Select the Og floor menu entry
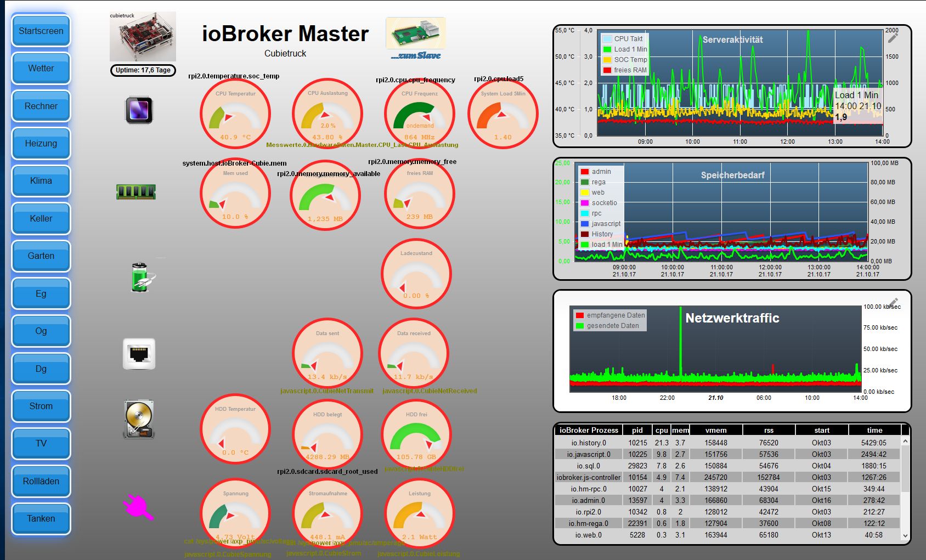 (x=41, y=331)
